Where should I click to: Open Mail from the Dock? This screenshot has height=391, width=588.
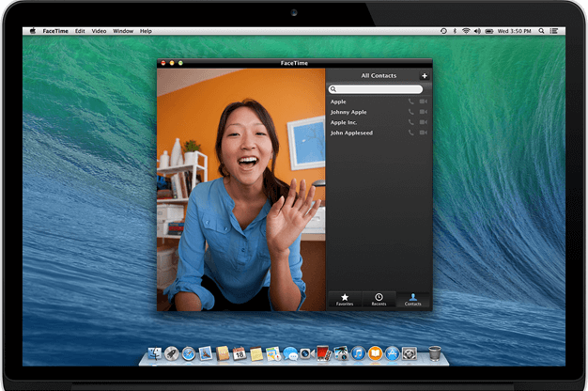pos(206,353)
